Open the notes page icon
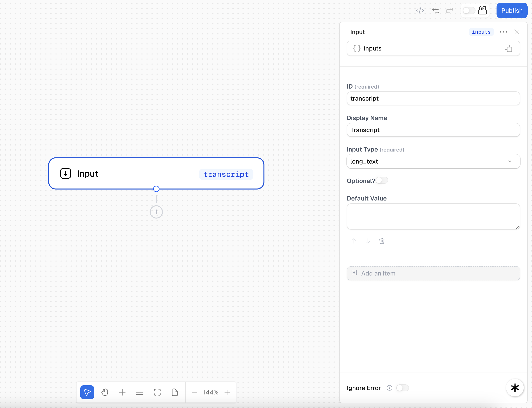This screenshot has width=532, height=408. (175, 392)
